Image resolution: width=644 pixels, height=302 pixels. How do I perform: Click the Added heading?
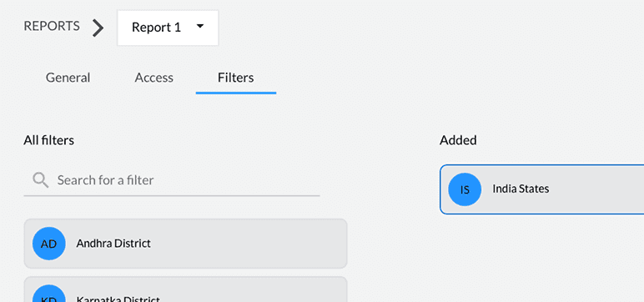coord(458,140)
